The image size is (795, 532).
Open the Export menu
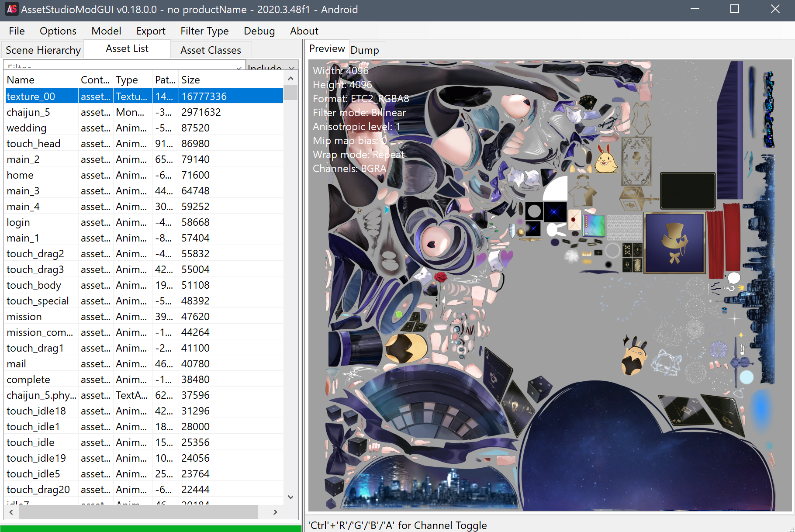[151, 31]
